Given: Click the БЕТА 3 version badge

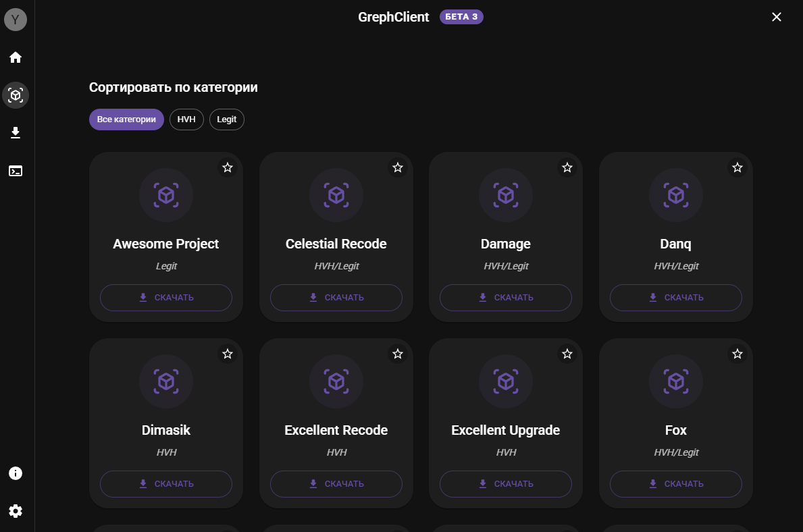Looking at the screenshot, I should [x=461, y=17].
